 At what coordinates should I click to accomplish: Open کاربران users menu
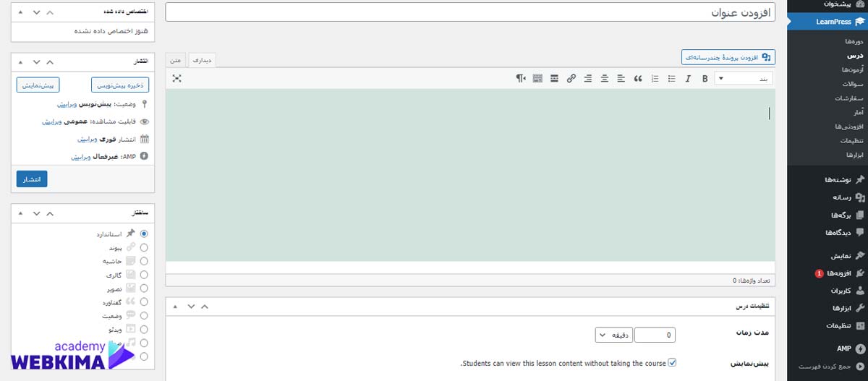pos(827,291)
